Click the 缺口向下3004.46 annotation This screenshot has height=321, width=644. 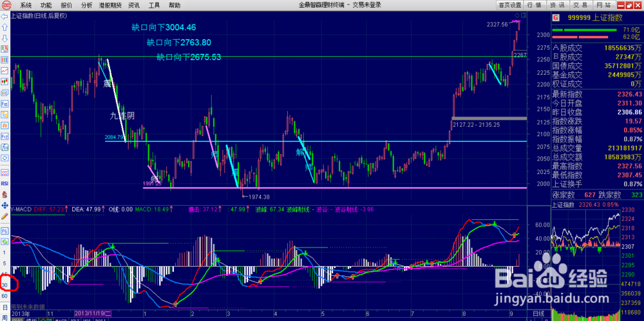164,28
